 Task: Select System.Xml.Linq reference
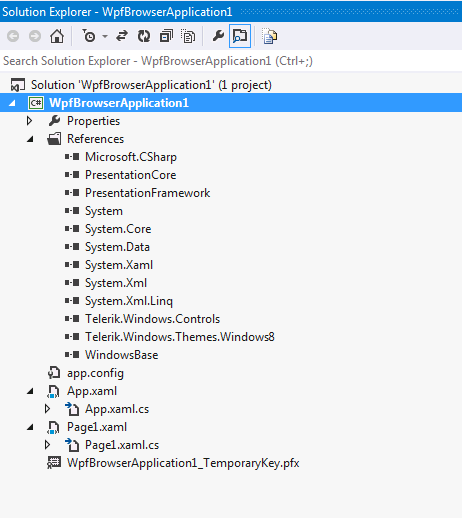pos(129,301)
